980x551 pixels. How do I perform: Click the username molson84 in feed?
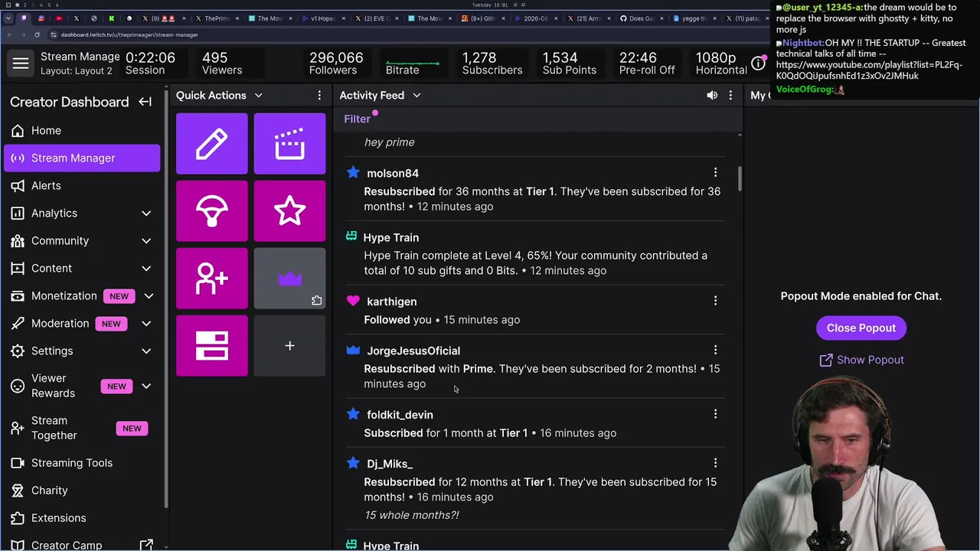(393, 174)
